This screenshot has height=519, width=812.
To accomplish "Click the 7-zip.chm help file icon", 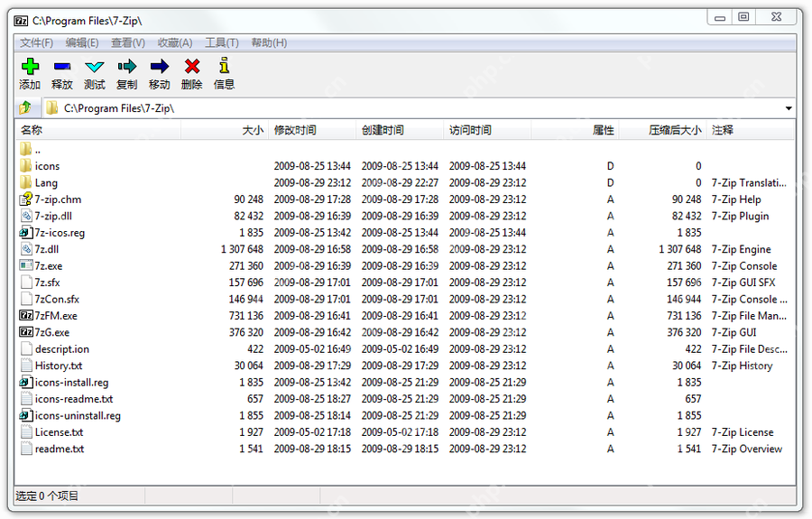I will click(x=26, y=199).
